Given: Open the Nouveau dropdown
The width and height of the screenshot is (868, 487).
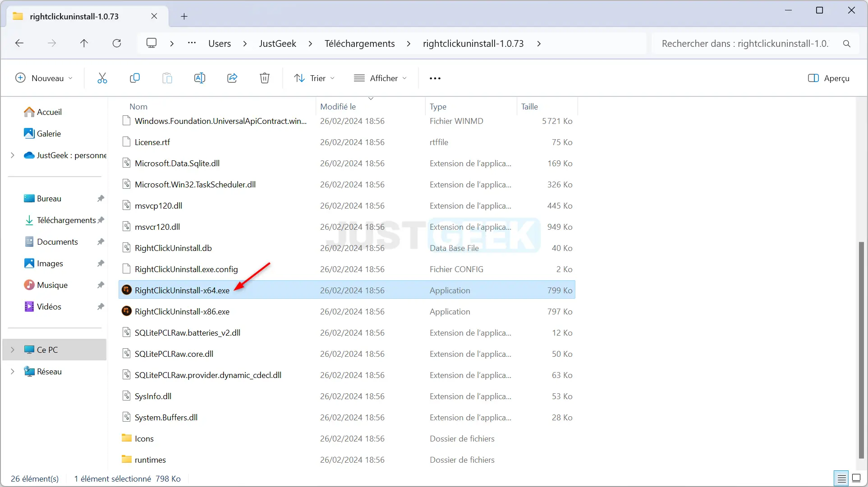Looking at the screenshot, I should pos(44,78).
